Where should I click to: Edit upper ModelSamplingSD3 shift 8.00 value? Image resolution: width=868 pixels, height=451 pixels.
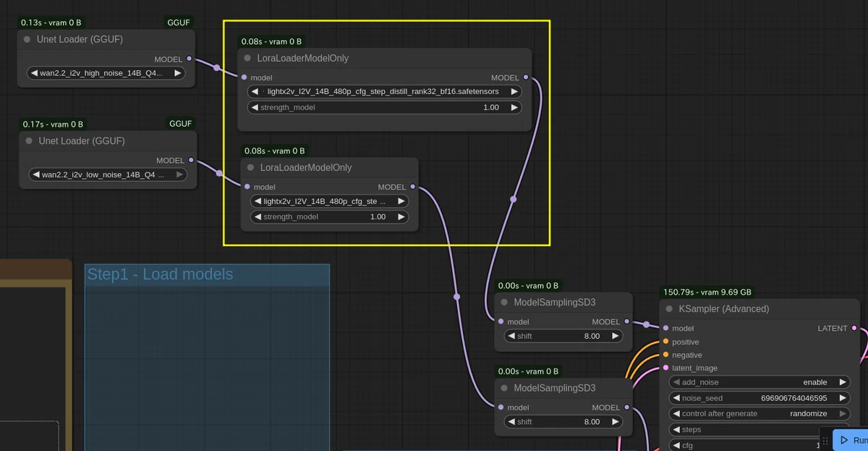592,336
